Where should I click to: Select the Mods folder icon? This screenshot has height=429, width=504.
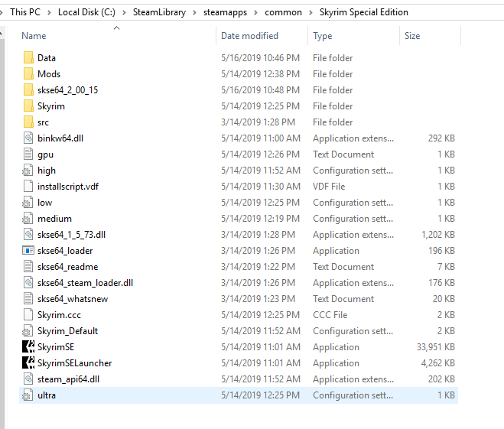point(28,74)
